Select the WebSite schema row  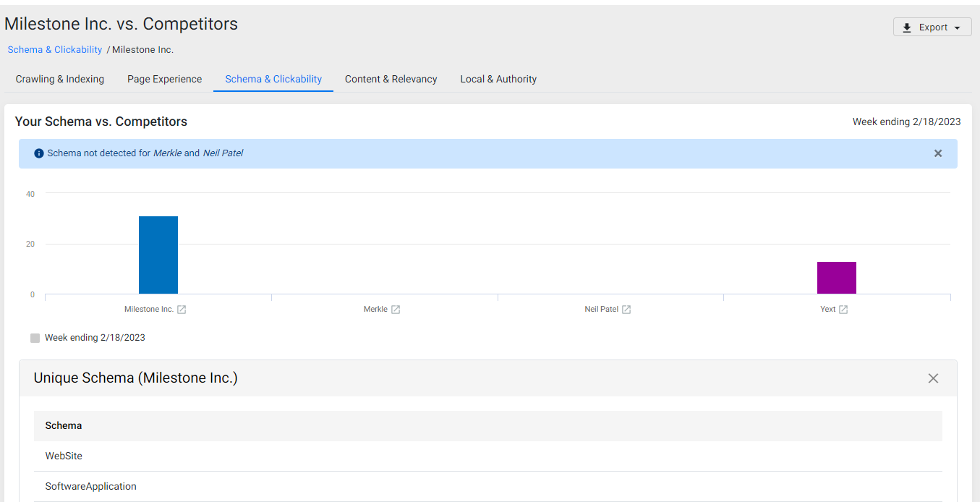tap(488, 456)
